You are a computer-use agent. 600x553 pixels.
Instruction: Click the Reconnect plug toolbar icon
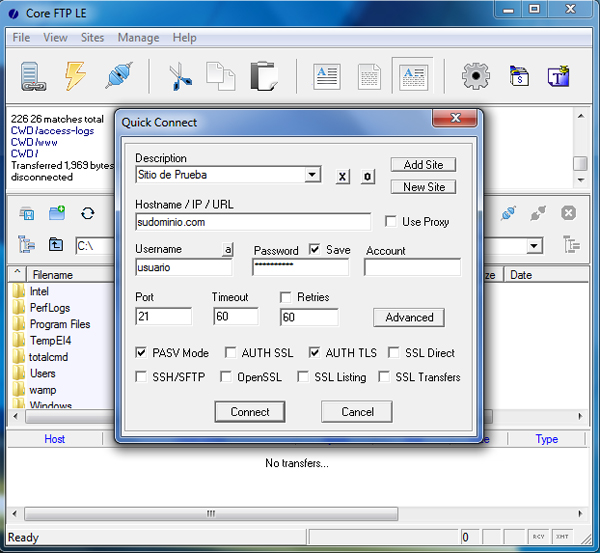click(x=119, y=75)
